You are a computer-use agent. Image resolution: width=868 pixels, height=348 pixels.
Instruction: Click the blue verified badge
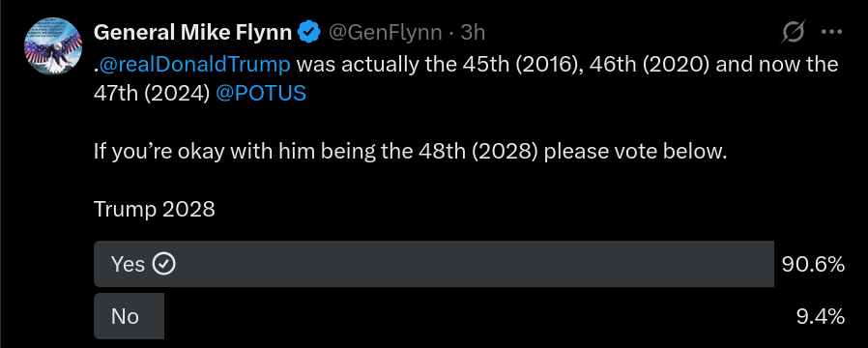click(309, 33)
